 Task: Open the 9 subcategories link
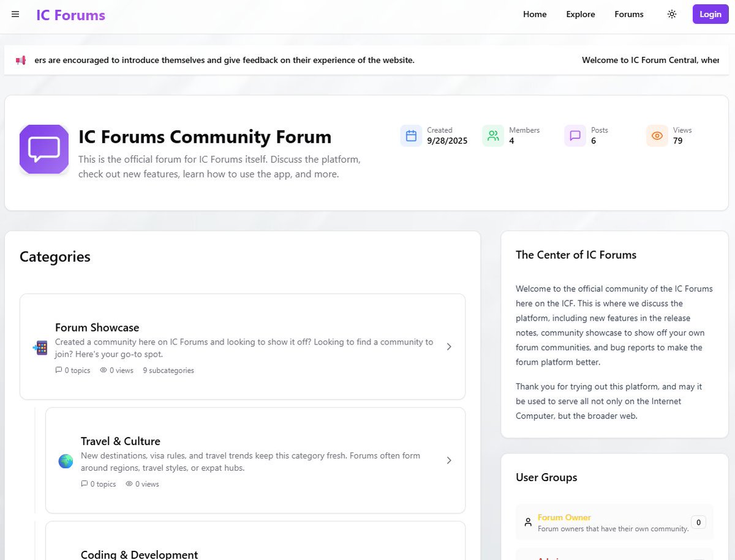(168, 370)
